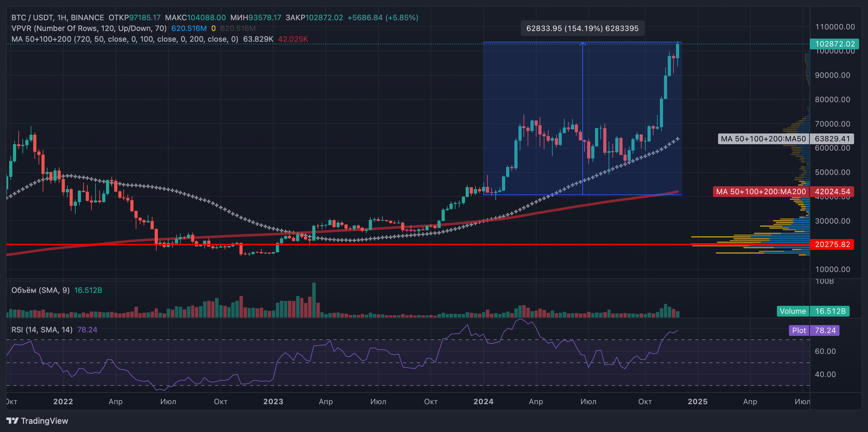The width and height of the screenshot is (868, 432).
Task: Click the Объём (SMA, 9) legend
Action: pyautogui.click(x=40, y=290)
